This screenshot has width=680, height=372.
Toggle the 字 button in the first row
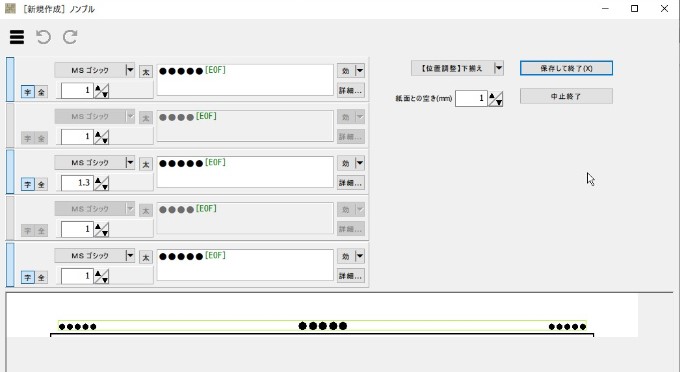[x=28, y=92]
